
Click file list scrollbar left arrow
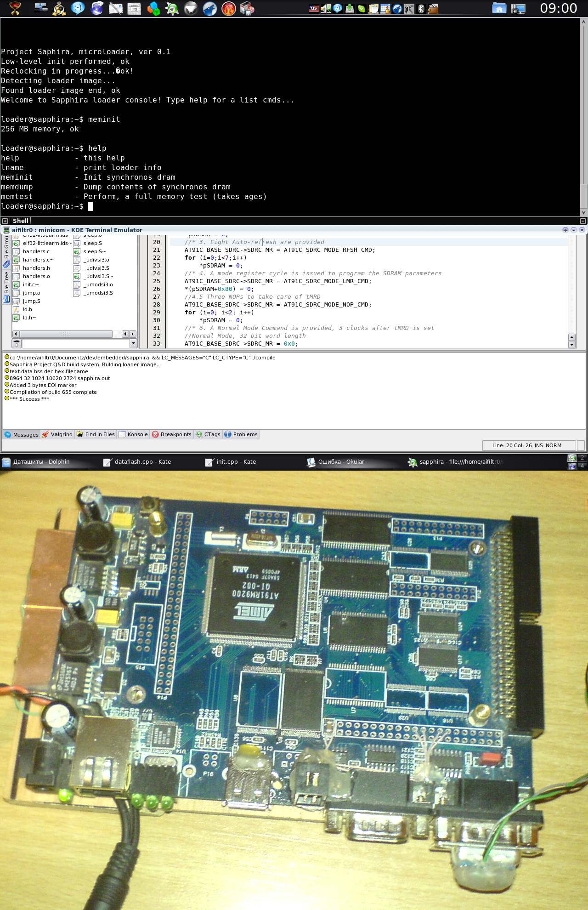16,334
